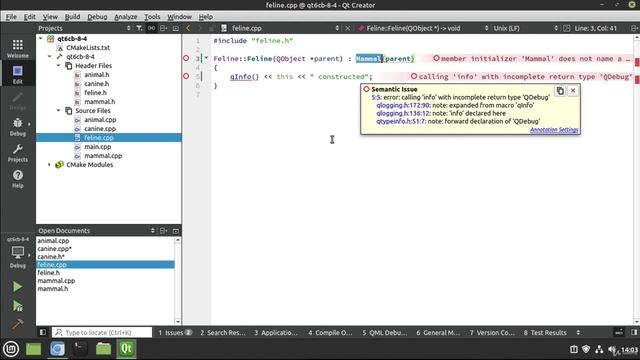Open mammal.h in project tree

pyautogui.click(x=100, y=101)
